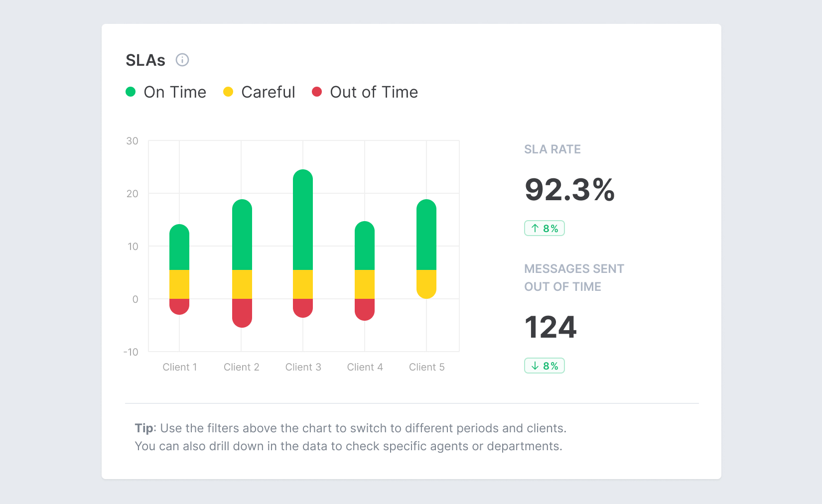The height and width of the screenshot is (504, 822).
Task: Click the upward arrow in the 8% badge
Action: click(534, 228)
